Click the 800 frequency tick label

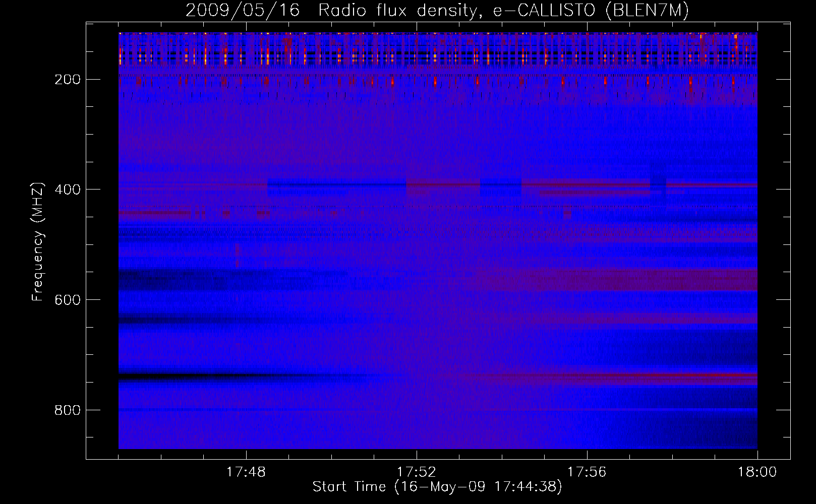(x=68, y=410)
